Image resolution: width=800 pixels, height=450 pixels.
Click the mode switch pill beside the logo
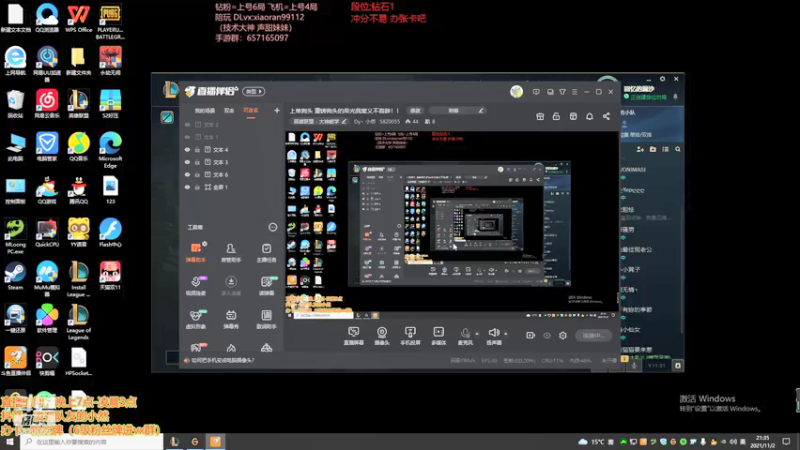click(x=254, y=91)
